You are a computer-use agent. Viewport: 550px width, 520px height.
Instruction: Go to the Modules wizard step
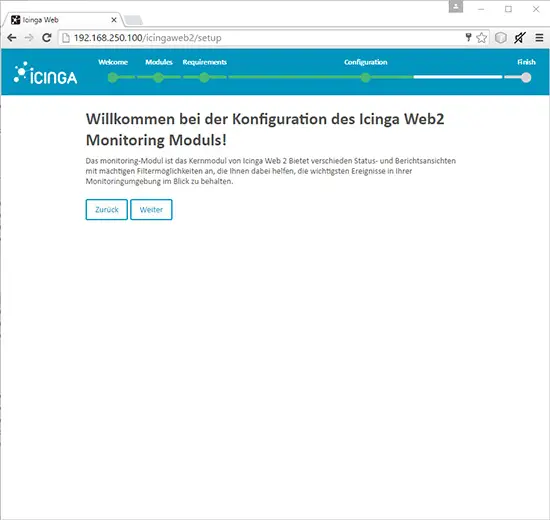coord(159,62)
